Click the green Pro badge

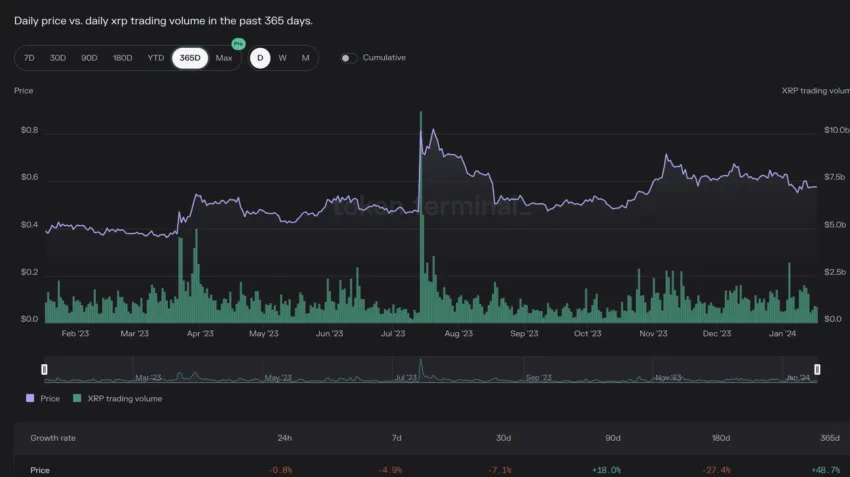point(238,44)
